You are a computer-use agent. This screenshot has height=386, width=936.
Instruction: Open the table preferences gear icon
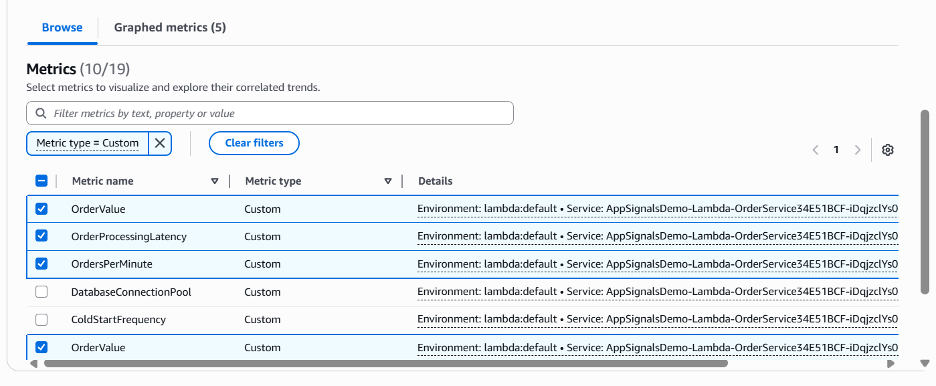click(887, 150)
